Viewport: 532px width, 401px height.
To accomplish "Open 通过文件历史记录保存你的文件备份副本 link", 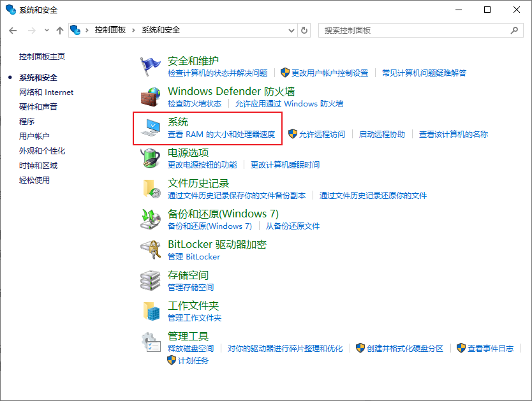I will pos(237,196).
